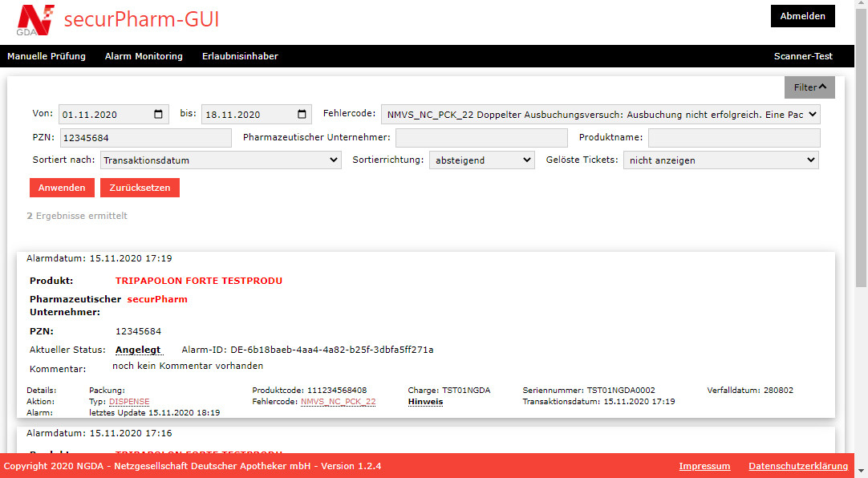This screenshot has width=868, height=478.
Task: Click the page vertical scrollbar thumb
Action: (862, 149)
